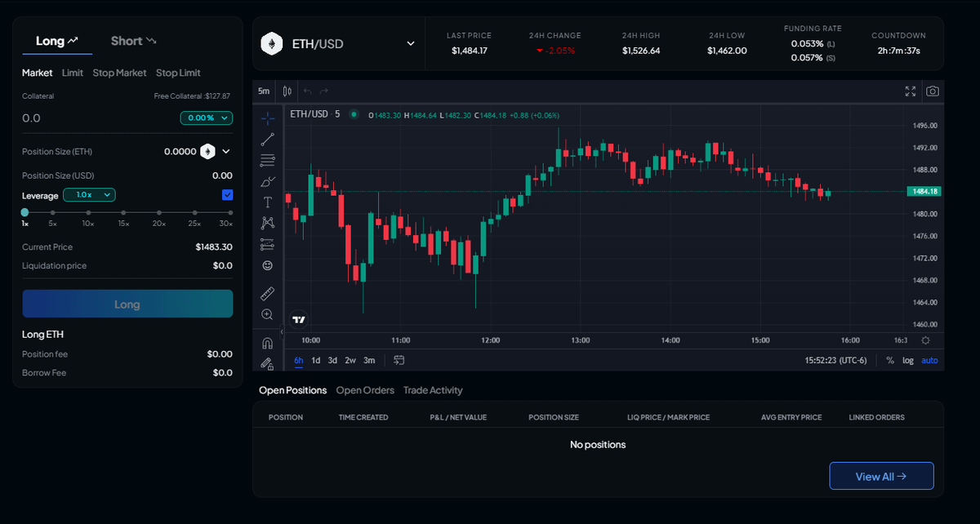Select the trend line drawing tool

267,139
